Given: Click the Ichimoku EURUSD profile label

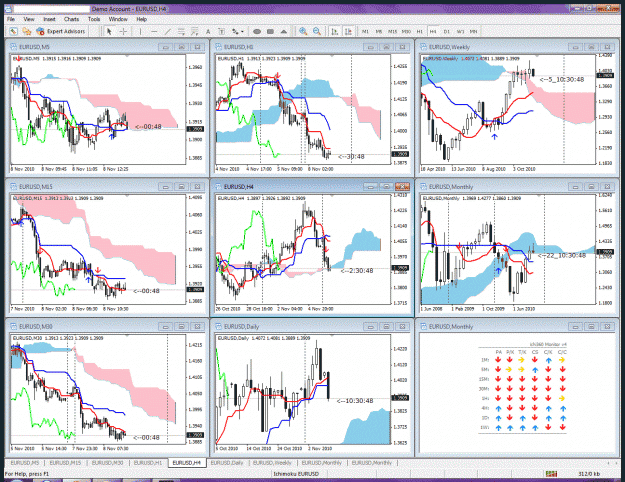Looking at the screenshot, I should pos(296,474).
